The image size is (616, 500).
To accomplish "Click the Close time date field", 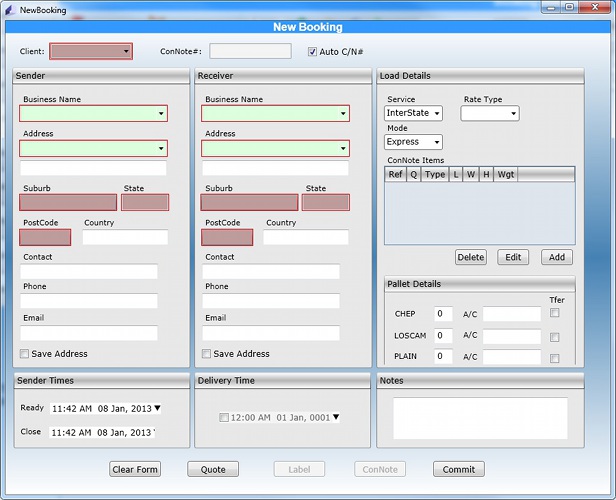I will pyautogui.click(x=103, y=432).
